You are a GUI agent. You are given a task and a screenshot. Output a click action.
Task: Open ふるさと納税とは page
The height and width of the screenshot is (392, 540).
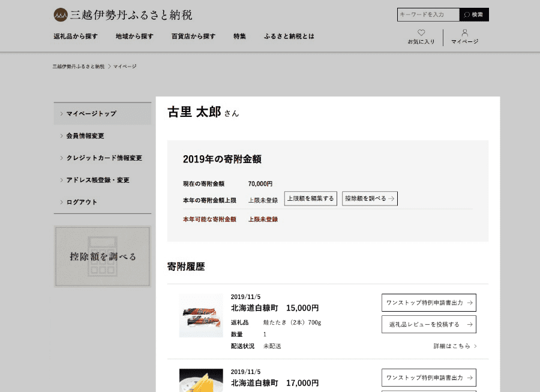(289, 37)
